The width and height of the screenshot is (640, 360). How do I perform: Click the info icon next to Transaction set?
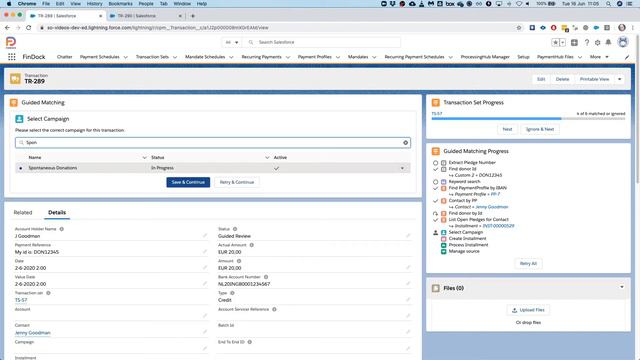(x=48, y=293)
